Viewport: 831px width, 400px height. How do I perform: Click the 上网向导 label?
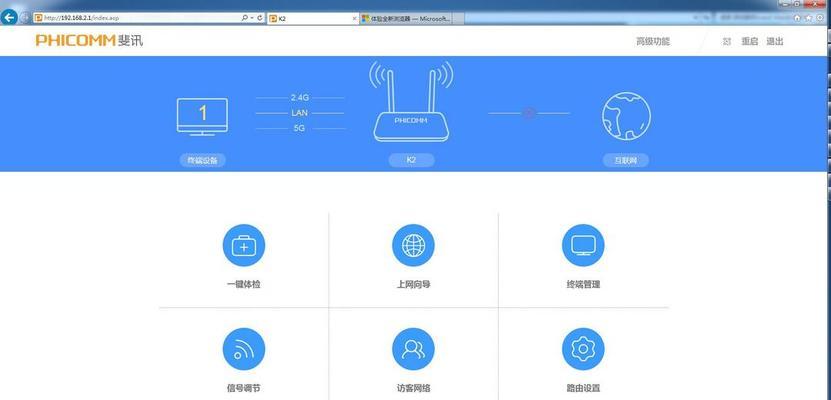tap(413, 285)
